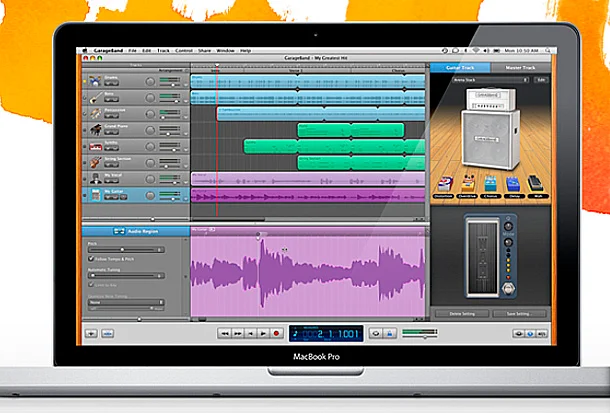Add a new track with plus button
The width and height of the screenshot is (610, 413).
point(91,334)
